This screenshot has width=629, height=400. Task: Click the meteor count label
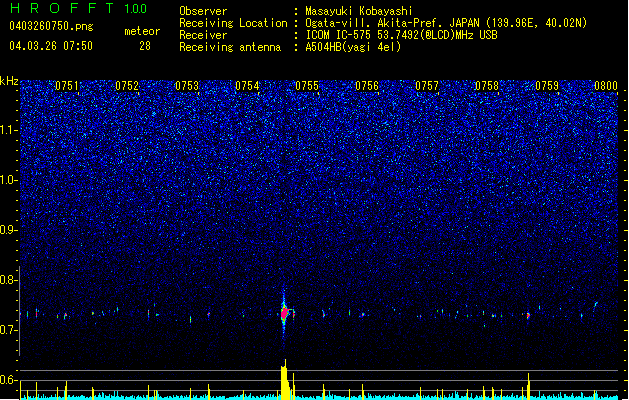click(142, 31)
